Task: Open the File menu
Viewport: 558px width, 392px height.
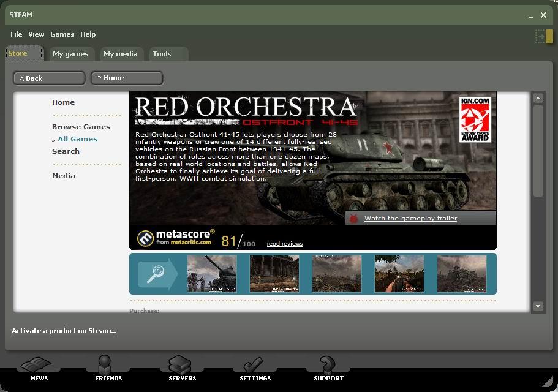Action: pyautogui.click(x=17, y=34)
